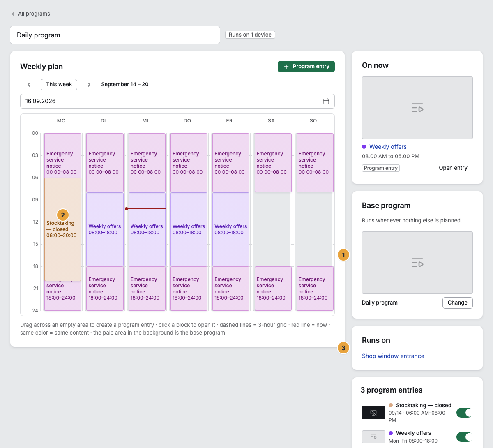Open Friday's 00:00–08:00 Emergency service notice
Viewport: 493px width, 448px height.
[x=231, y=163]
